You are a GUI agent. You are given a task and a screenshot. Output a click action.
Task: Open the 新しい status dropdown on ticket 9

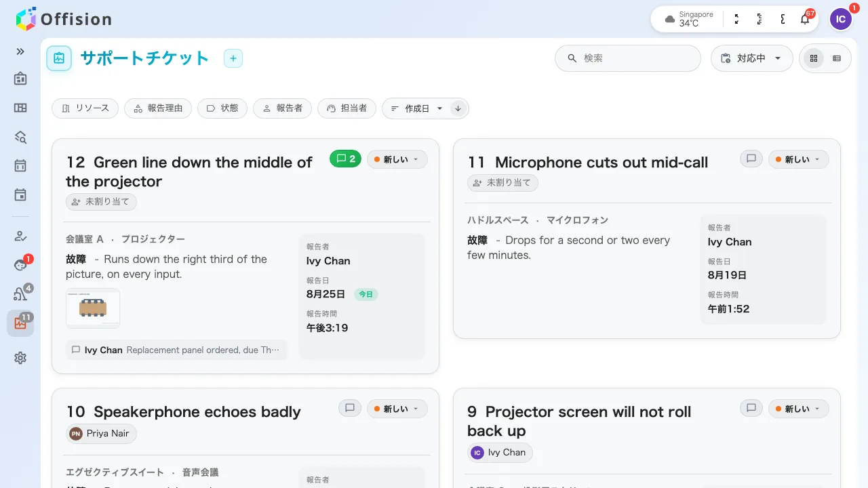point(798,409)
